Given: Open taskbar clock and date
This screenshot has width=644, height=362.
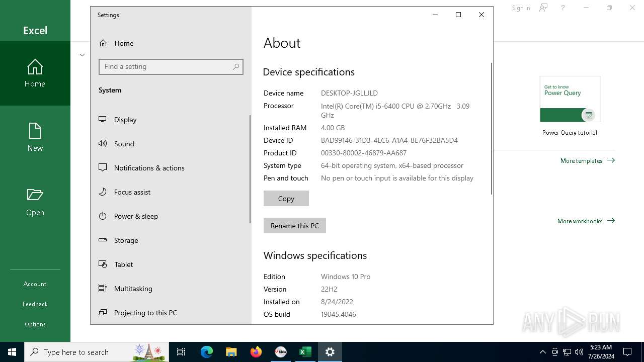Looking at the screenshot, I should [601, 352].
